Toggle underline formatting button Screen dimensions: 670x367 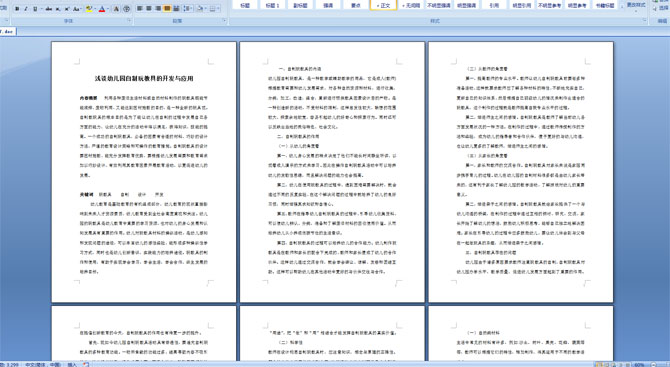pos(35,9)
